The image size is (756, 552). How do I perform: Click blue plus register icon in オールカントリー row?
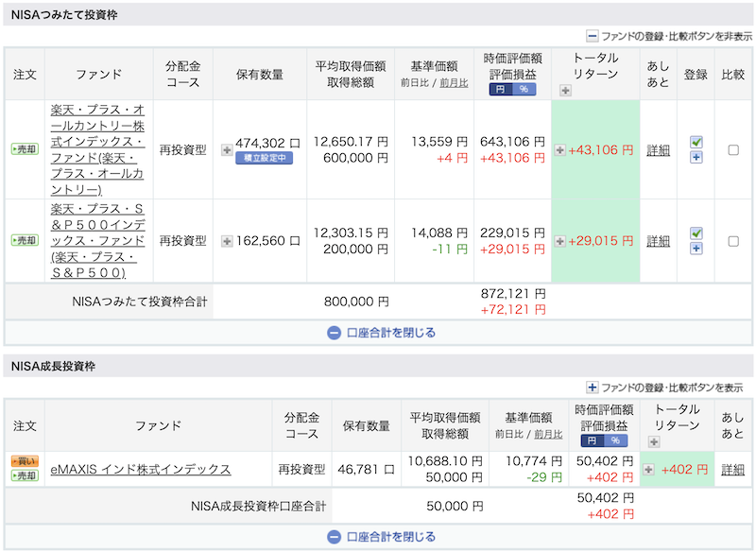point(696,157)
